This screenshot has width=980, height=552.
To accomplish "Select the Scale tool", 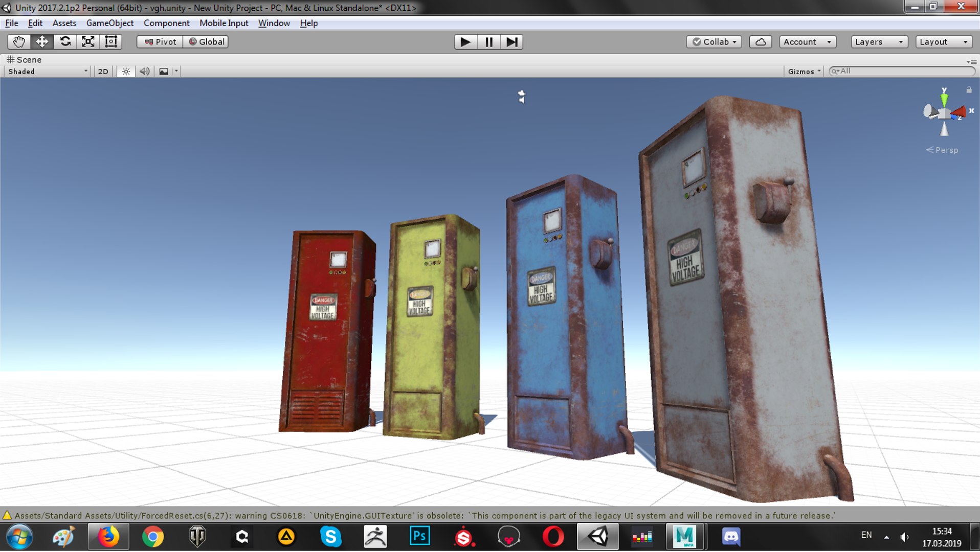I will pos(88,42).
